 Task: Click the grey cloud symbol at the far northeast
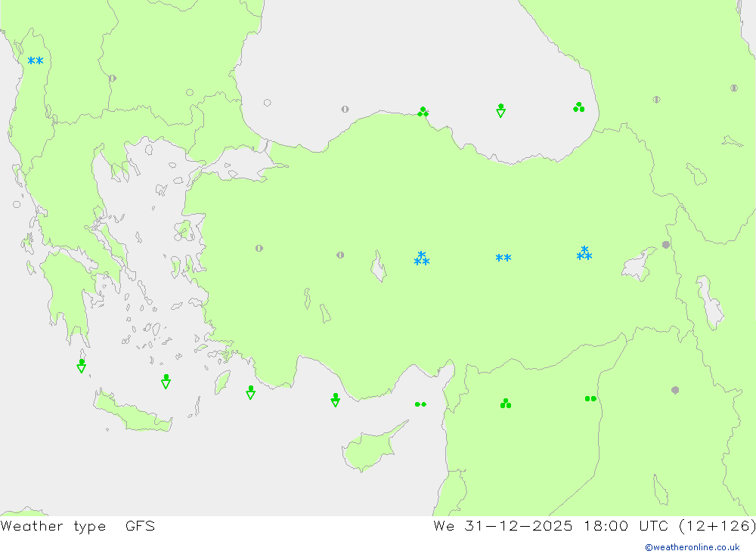734,88
